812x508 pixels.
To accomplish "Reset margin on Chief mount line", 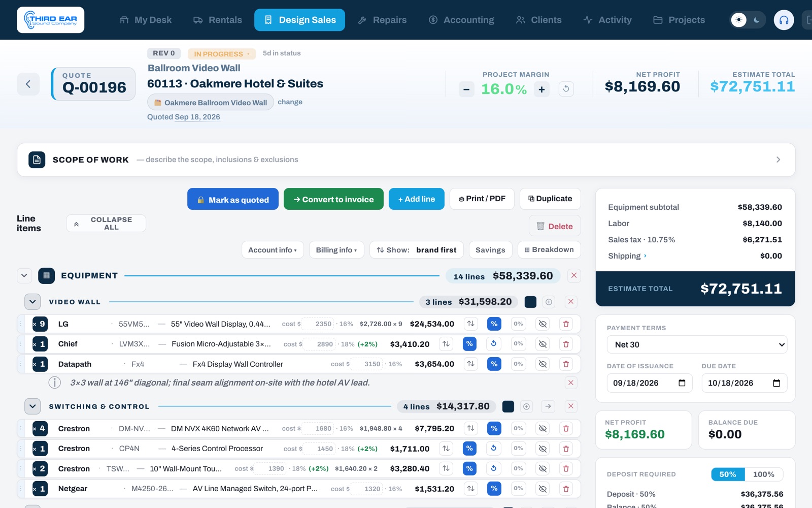I will (493, 344).
